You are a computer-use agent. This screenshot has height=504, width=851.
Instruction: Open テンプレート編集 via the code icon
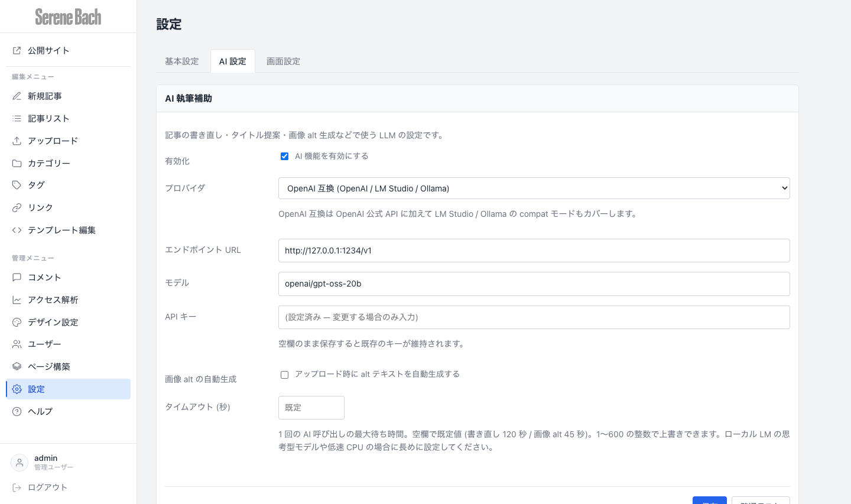[x=17, y=230]
